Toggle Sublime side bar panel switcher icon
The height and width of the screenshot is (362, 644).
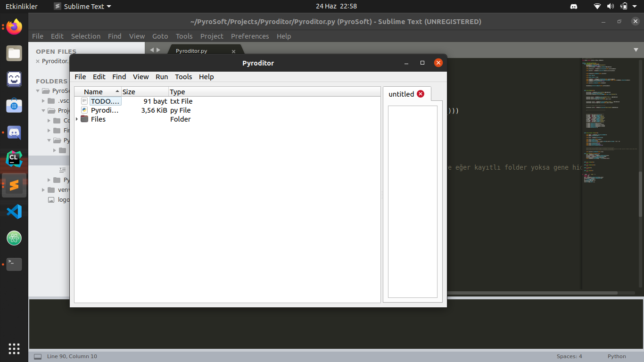pyautogui.click(x=38, y=356)
